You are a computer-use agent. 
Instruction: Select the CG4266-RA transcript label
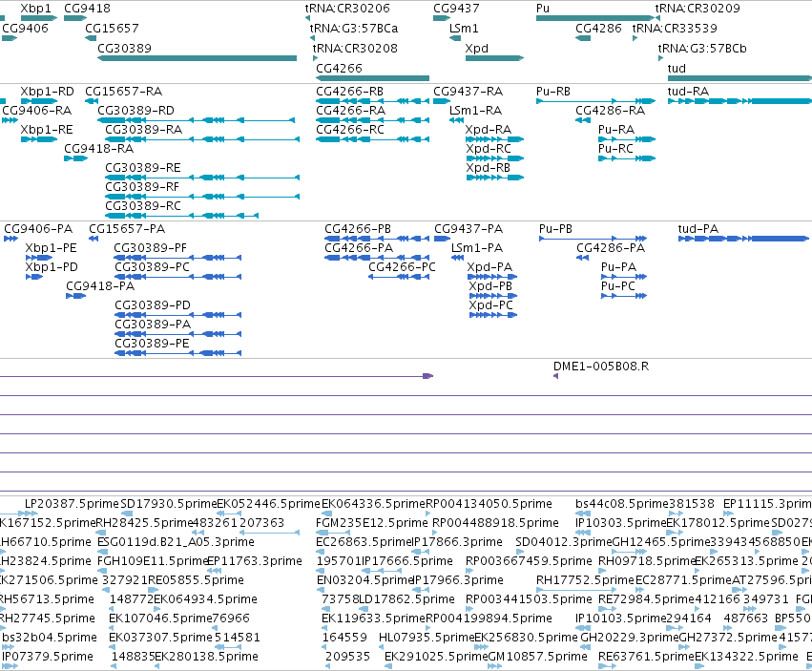(350, 111)
